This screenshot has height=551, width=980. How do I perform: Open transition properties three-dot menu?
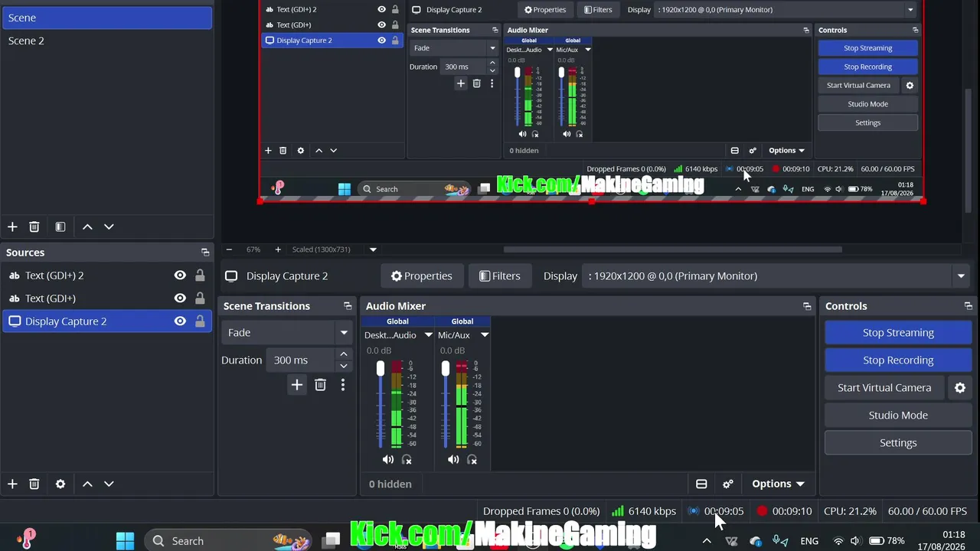click(343, 385)
